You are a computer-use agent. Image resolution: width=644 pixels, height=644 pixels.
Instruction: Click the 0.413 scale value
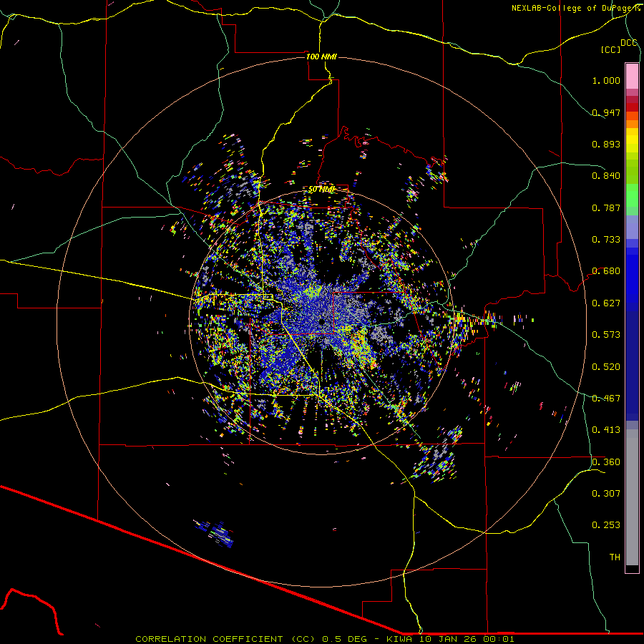pos(606,430)
